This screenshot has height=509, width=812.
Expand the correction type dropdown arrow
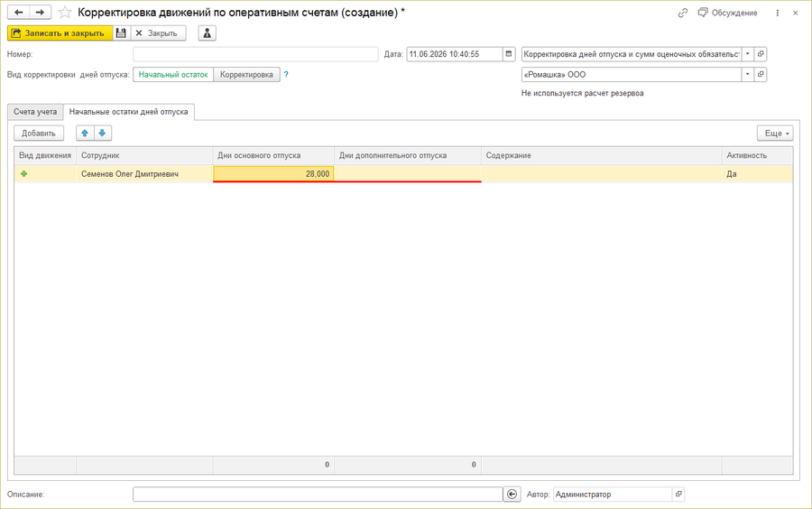(x=748, y=54)
